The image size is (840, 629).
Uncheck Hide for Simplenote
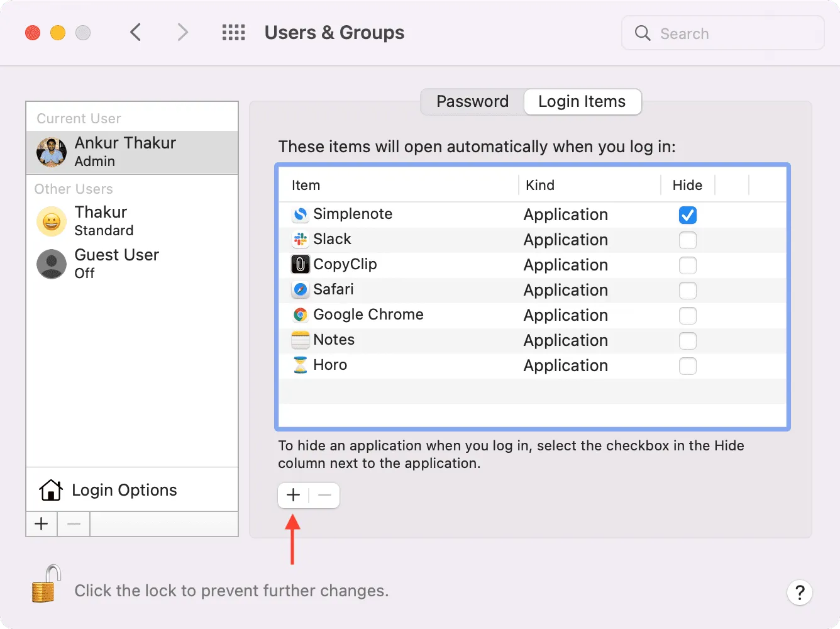[x=688, y=215]
